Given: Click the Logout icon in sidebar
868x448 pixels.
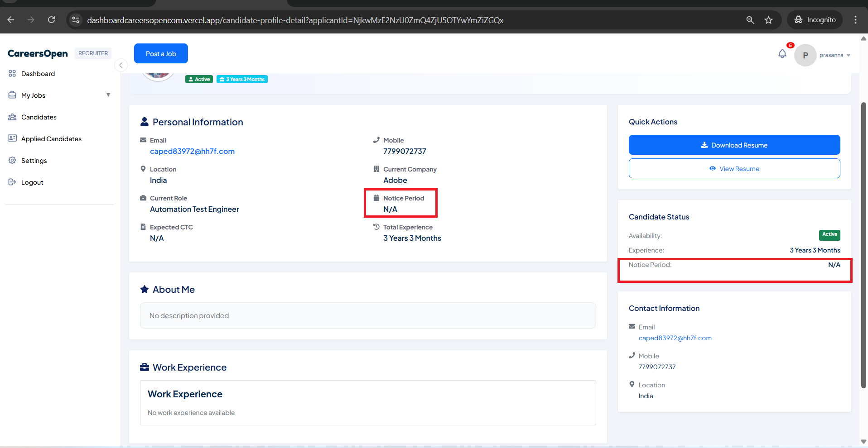Looking at the screenshot, I should click(12, 182).
